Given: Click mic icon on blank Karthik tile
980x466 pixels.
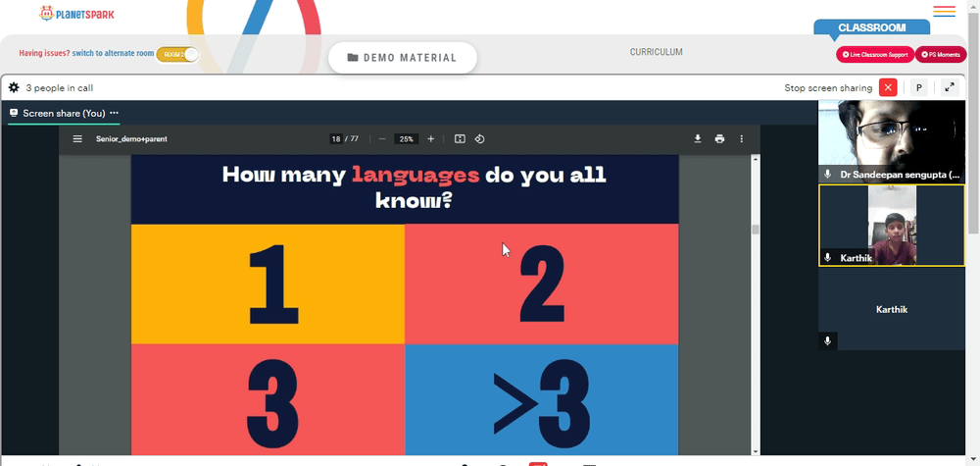Looking at the screenshot, I should pyautogui.click(x=828, y=340).
